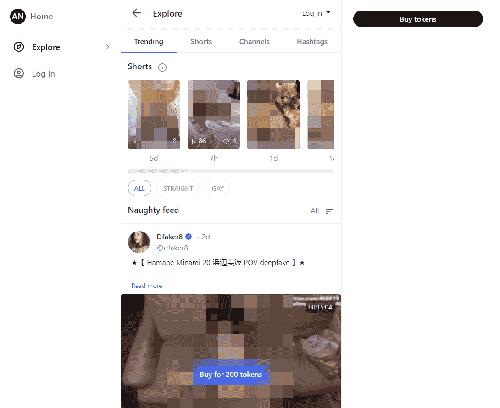Click the Log In user icon in sidebar
This screenshot has height=408, width=500.
(19, 73)
